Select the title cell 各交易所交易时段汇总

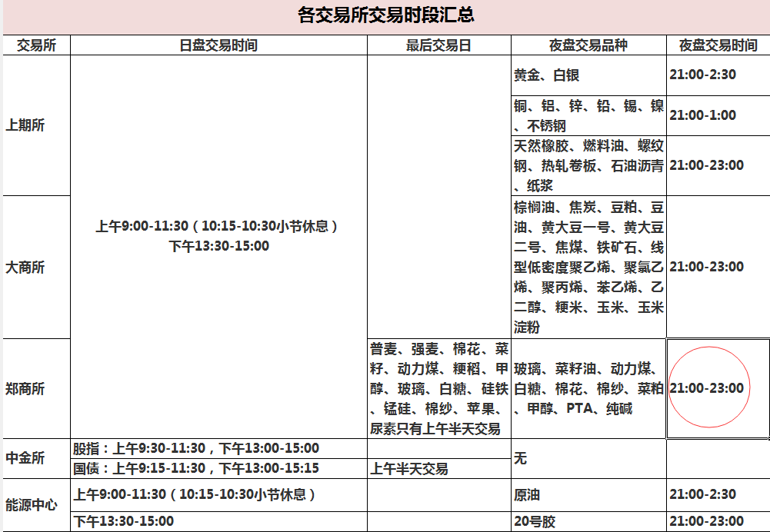tap(386, 17)
